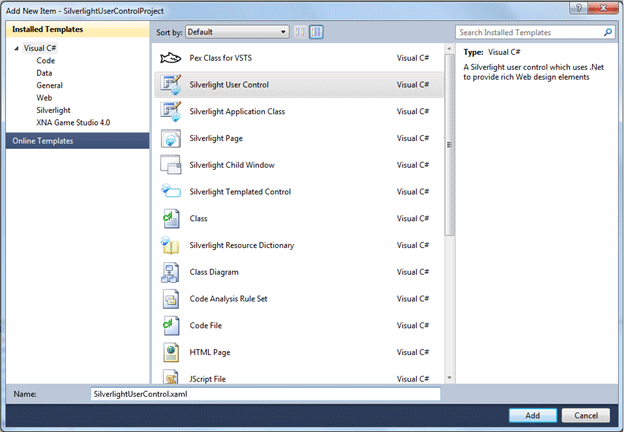This screenshot has height=432, width=624.
Task: Select the Silverlight category
Action: [x=53, y=110]
